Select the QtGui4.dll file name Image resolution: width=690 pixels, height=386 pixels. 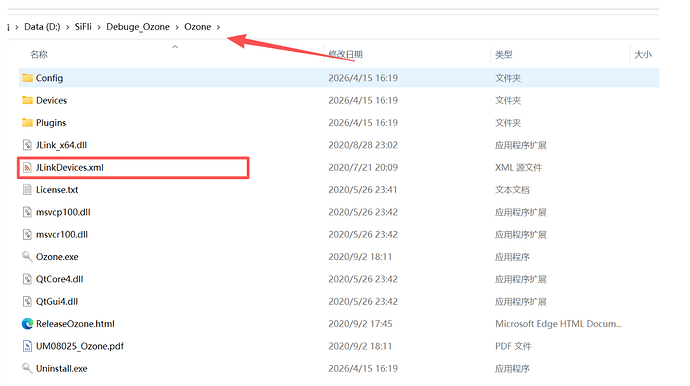[57, 301]
